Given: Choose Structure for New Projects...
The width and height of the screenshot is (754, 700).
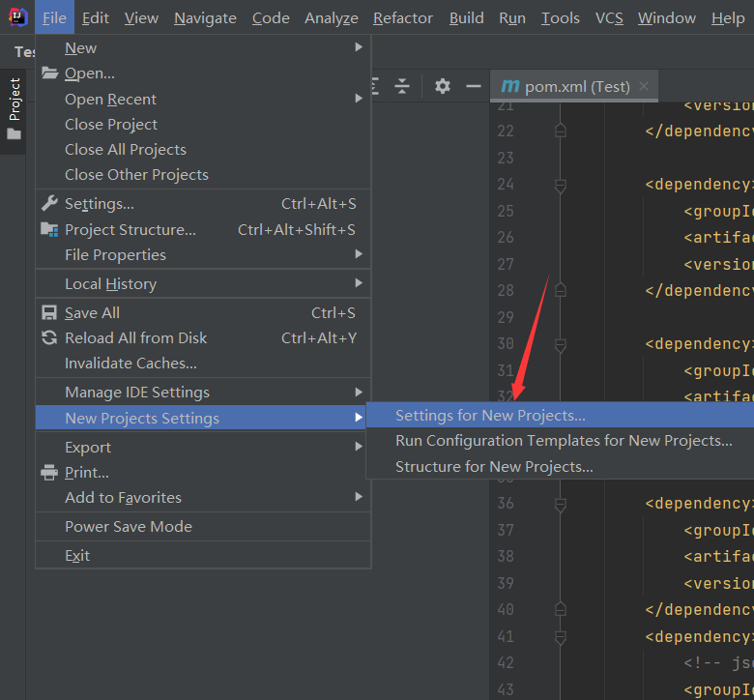Looking at the screenshot, I should [x=561, y=466].
